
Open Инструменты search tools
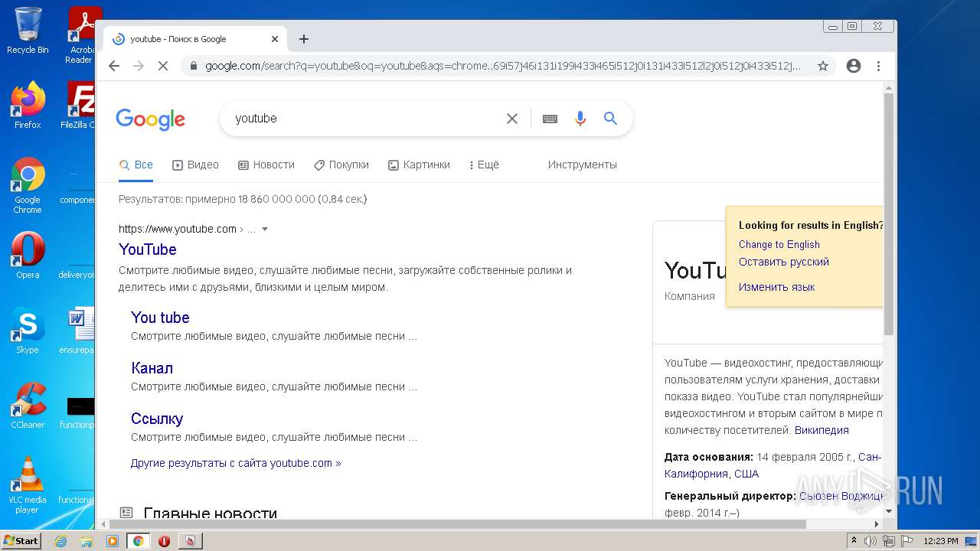pos(582,165)
